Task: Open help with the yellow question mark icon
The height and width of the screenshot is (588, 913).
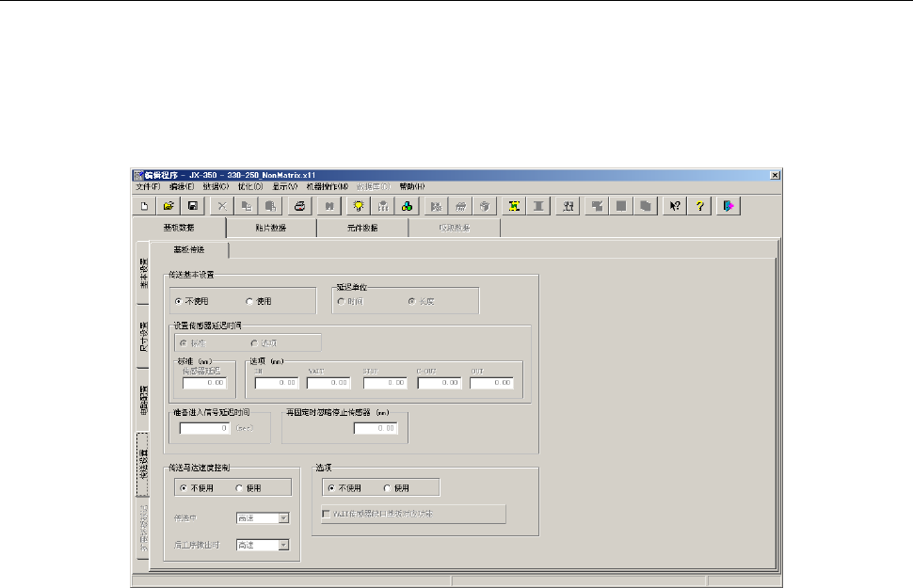Action: tap(699, 206)
